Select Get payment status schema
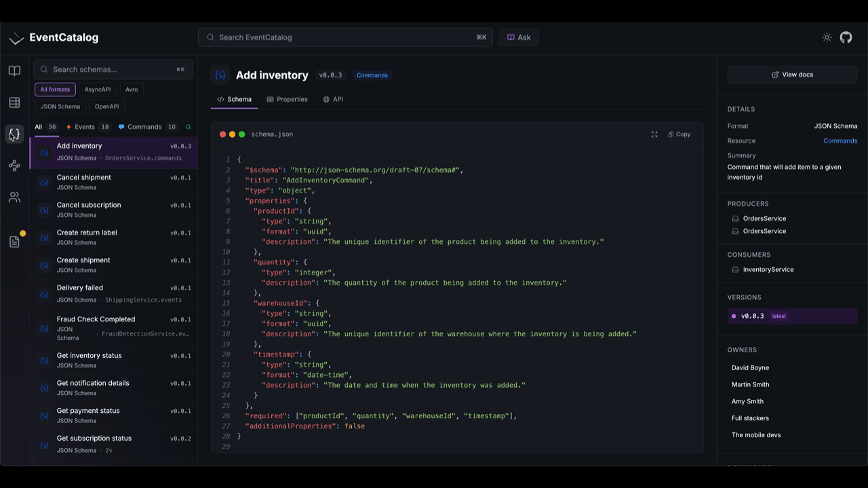The height and width of the screenshot is (488, 868). pyautogui.click(x=114, y=415)
